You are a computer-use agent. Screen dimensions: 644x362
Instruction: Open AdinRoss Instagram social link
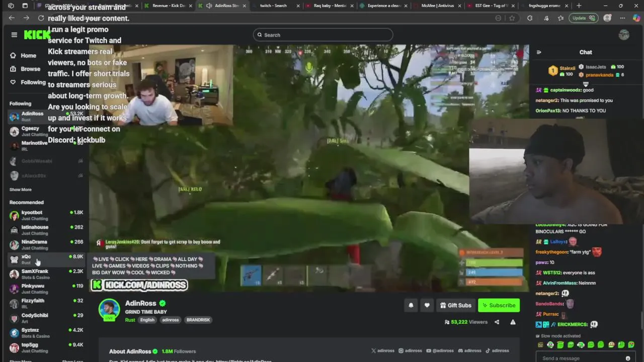coord(410,350)
